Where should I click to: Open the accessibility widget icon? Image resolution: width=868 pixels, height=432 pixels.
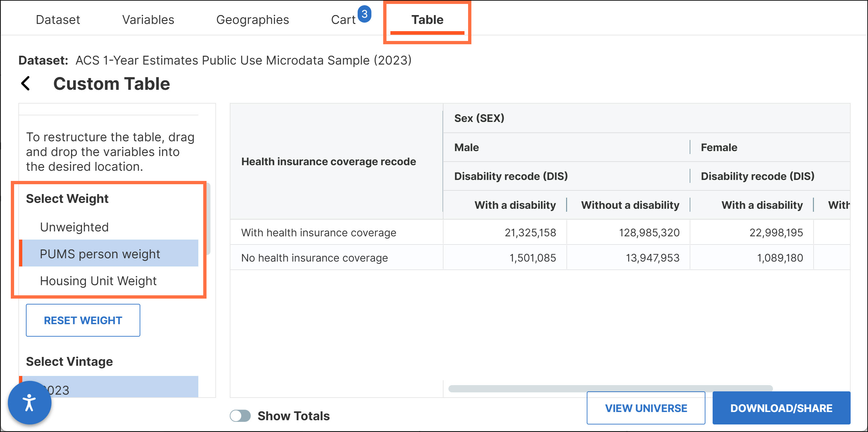point(30,403)
